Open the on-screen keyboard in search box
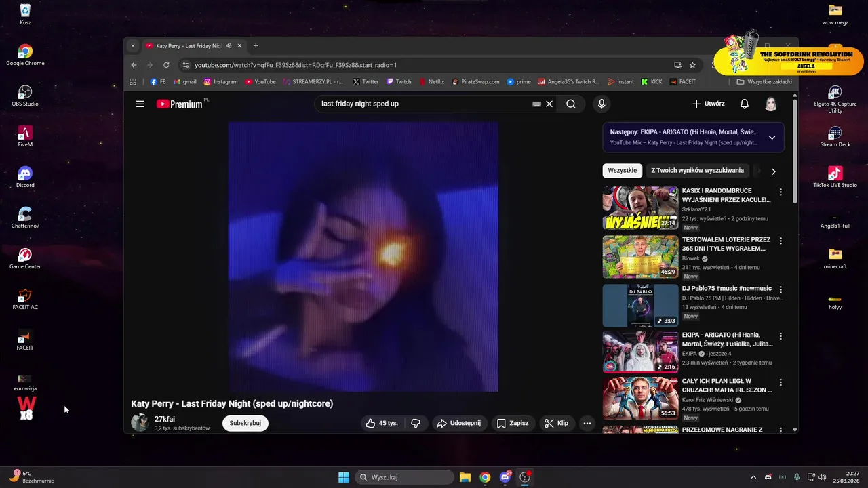This screenshot has height=488, width=868. coord(536,104)
